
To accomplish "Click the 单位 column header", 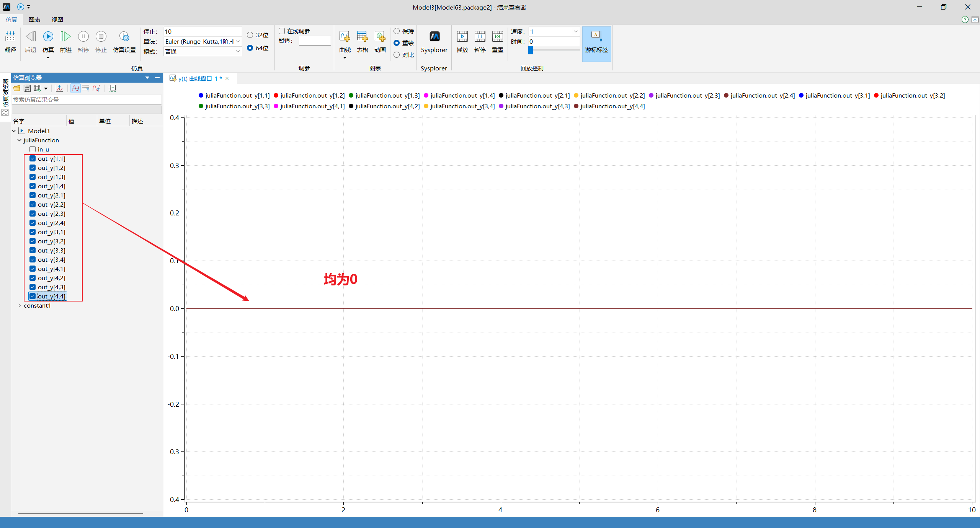I will [113, 121].
